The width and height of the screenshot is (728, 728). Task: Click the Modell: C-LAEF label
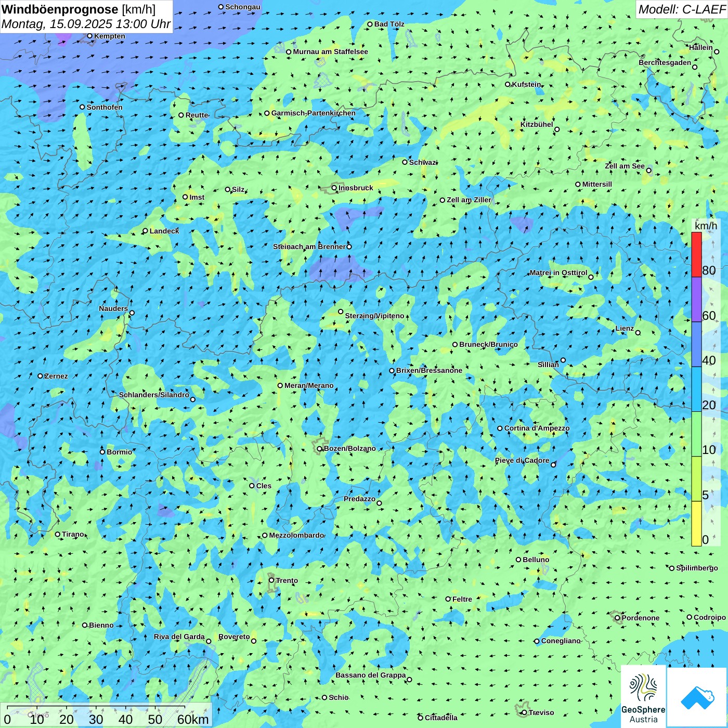[682, 9]
